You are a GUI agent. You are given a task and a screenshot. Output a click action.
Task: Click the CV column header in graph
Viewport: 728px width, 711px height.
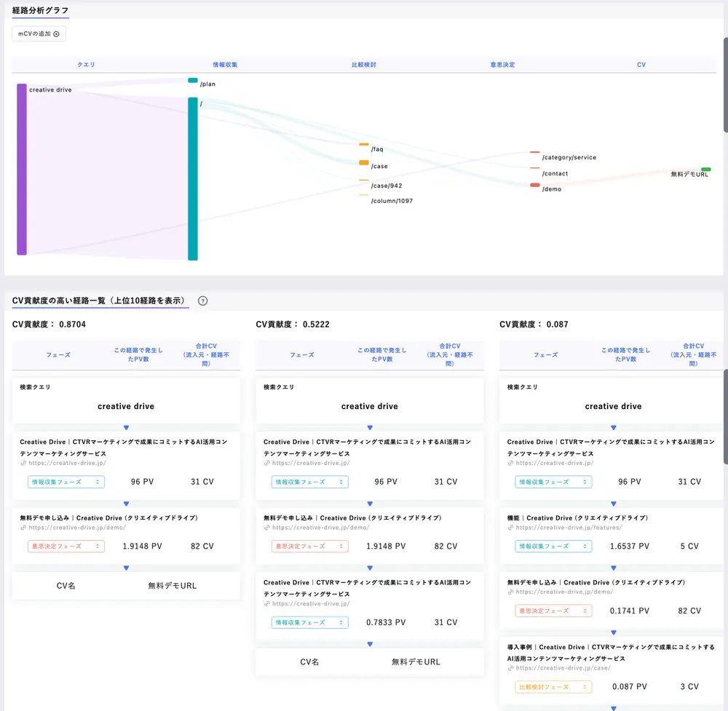click(x=641, y=65)
